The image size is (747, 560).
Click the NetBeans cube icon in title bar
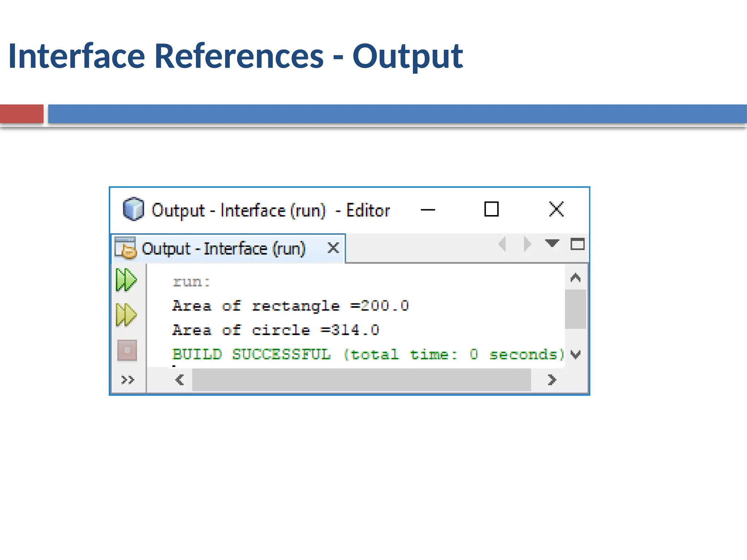pyautogui.click(x=133, y=209)
